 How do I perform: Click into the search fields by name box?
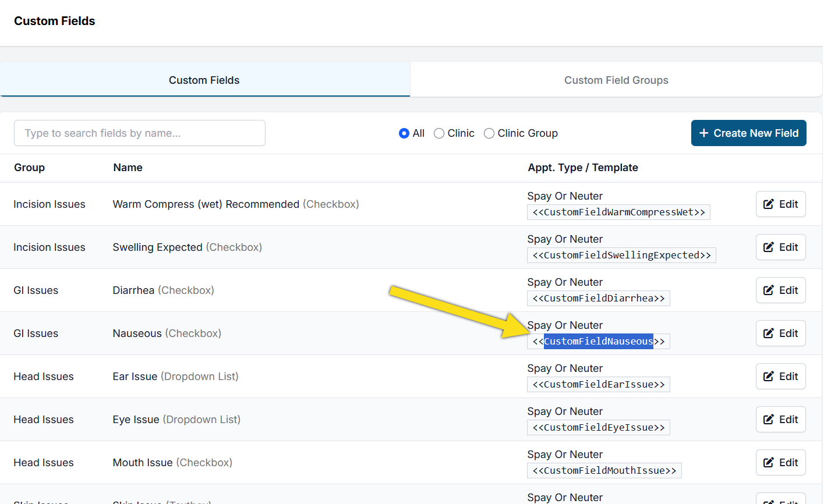[140, 133]
